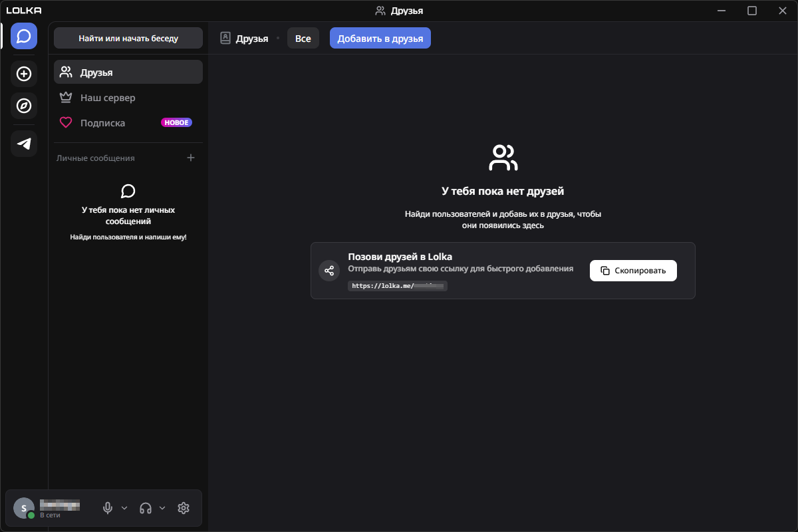798x532 pixels.
Task: Open the explore compass icon
Action: (24, 106)
